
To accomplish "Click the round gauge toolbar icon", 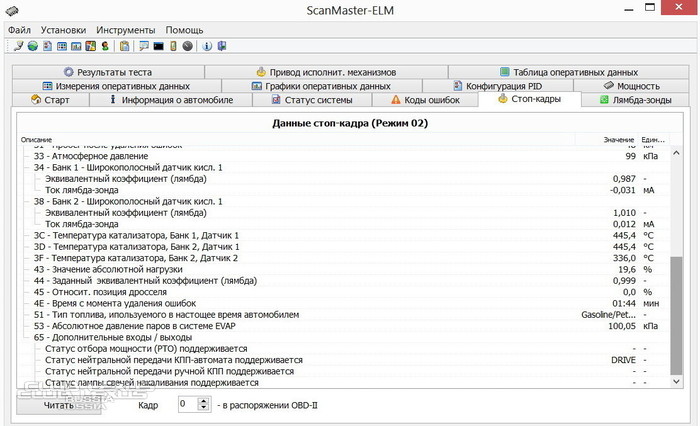I will coord(187,46).
